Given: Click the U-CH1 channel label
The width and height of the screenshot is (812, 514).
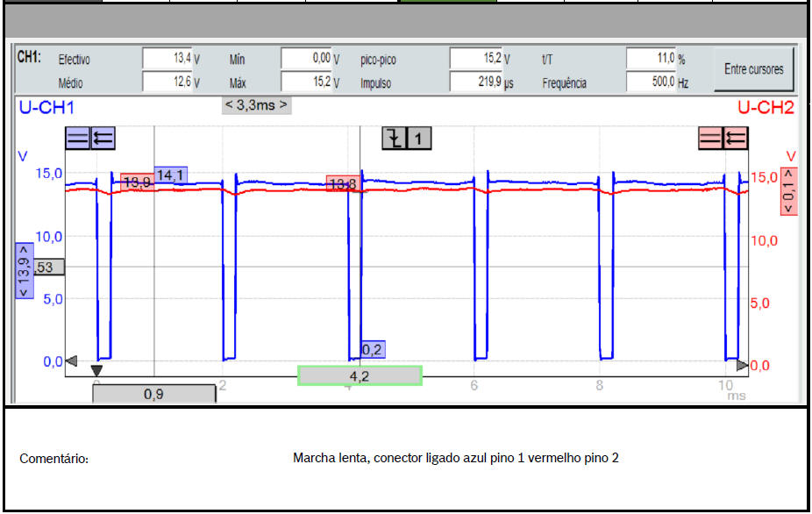Looking at the screenshot, I should coord(46,108).
